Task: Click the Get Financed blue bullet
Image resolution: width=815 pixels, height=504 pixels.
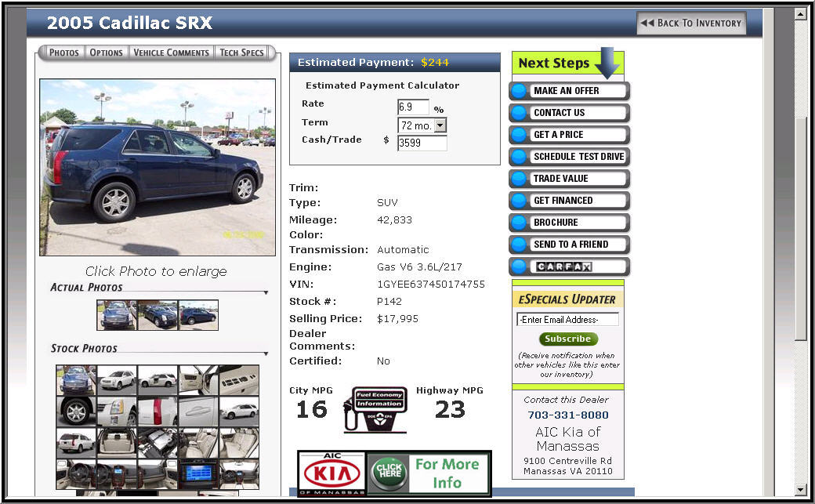Action: tap(519, 200)
